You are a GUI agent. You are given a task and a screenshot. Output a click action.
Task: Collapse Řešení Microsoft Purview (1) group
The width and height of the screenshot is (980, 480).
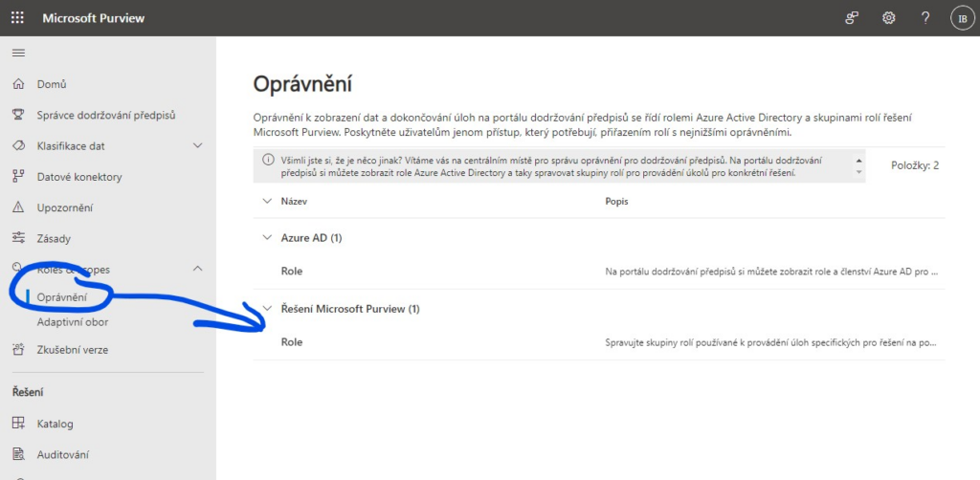pos(268,308)
